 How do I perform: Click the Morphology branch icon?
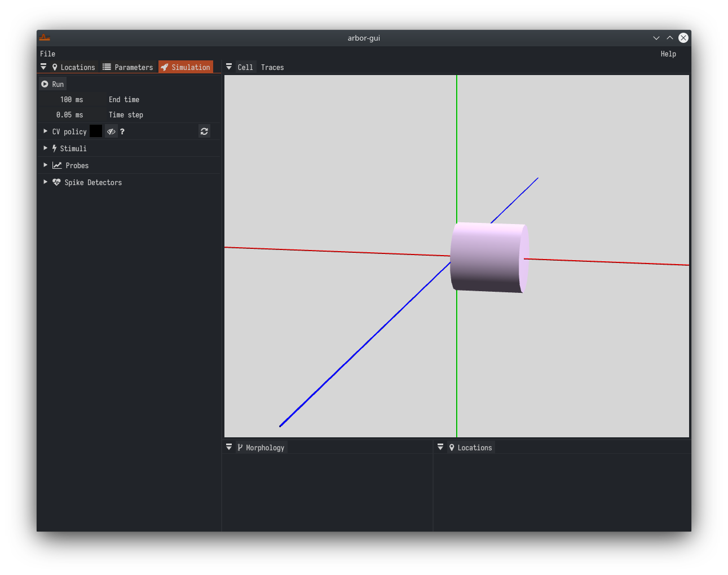(240, 447)
